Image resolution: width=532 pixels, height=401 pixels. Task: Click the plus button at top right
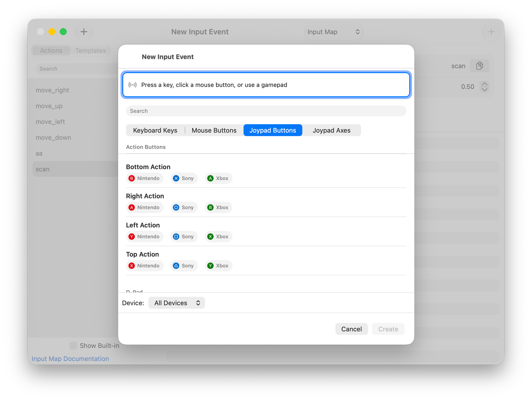pos(491,32)
